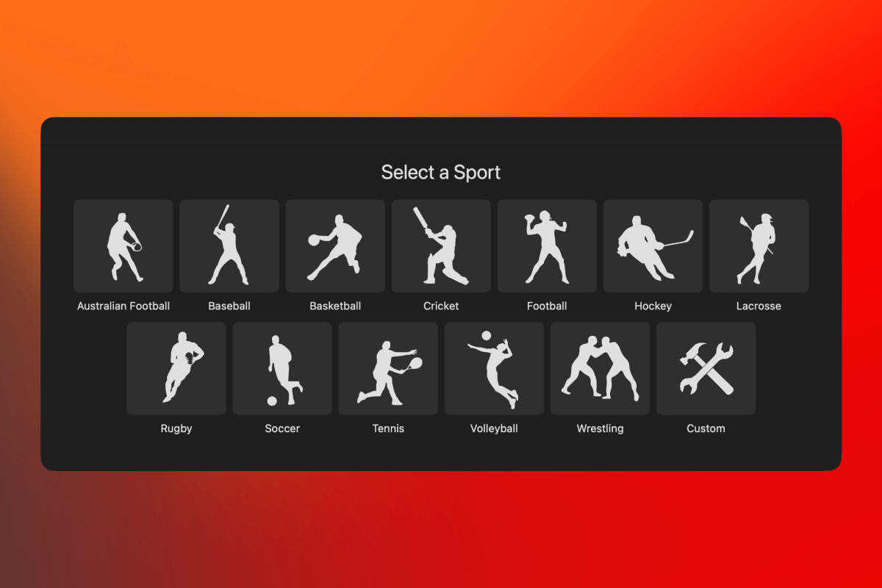The height and width of the screenshot is (588, 882).
Task: Pick the Volleyball spiker icon
Action: point(494,368)
